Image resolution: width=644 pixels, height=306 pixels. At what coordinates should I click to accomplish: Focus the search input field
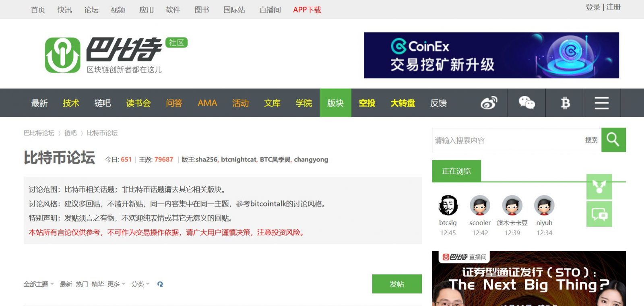point(507,140)
